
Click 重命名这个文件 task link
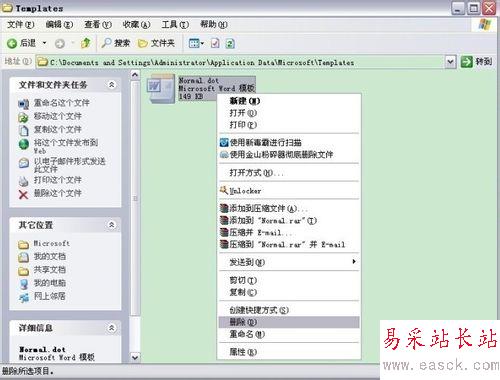(x=62, y=103)
